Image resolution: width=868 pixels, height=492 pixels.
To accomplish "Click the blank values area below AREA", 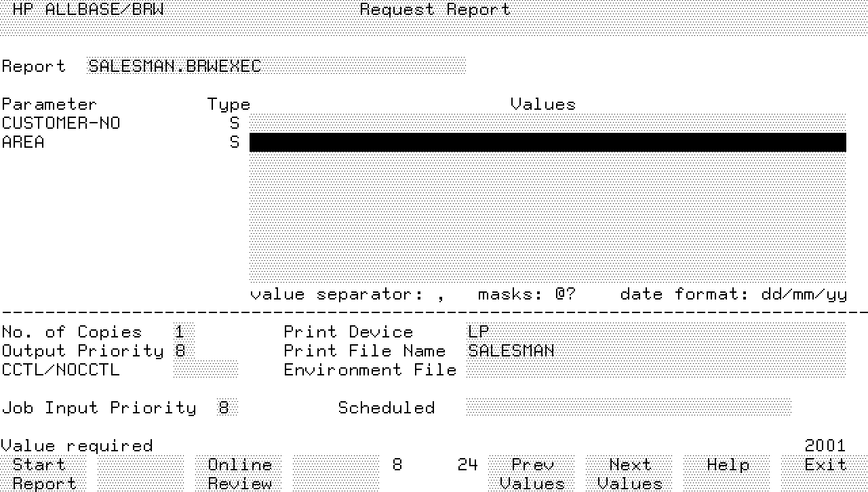I will 547,217.
